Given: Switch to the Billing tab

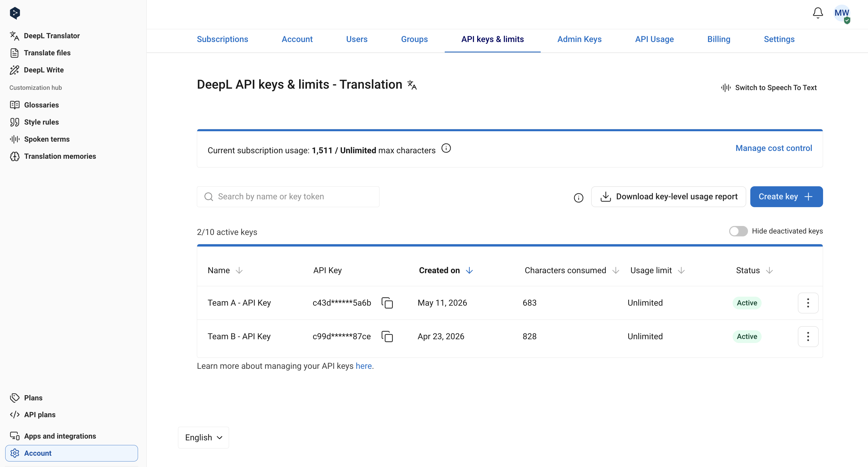Looking at the screenshot, I should click(719, 39).
